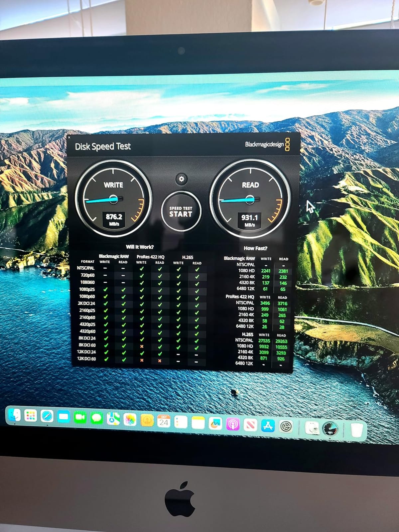Image resolution: width=399 pixels, height=532 pixels.
Task: Click the 876.2 MB/s write readout
Action: coord(114,219)
